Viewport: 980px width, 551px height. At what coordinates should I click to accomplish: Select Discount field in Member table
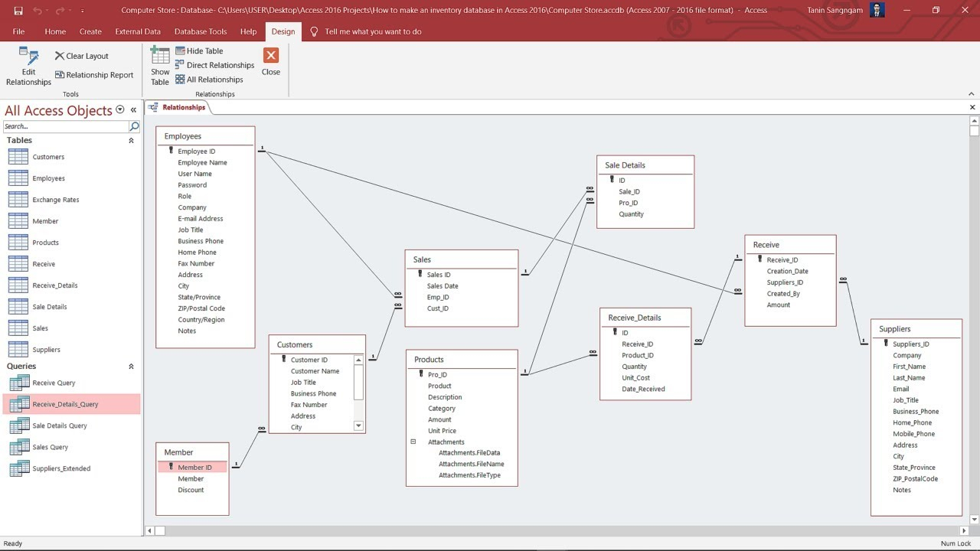[191, 490]
